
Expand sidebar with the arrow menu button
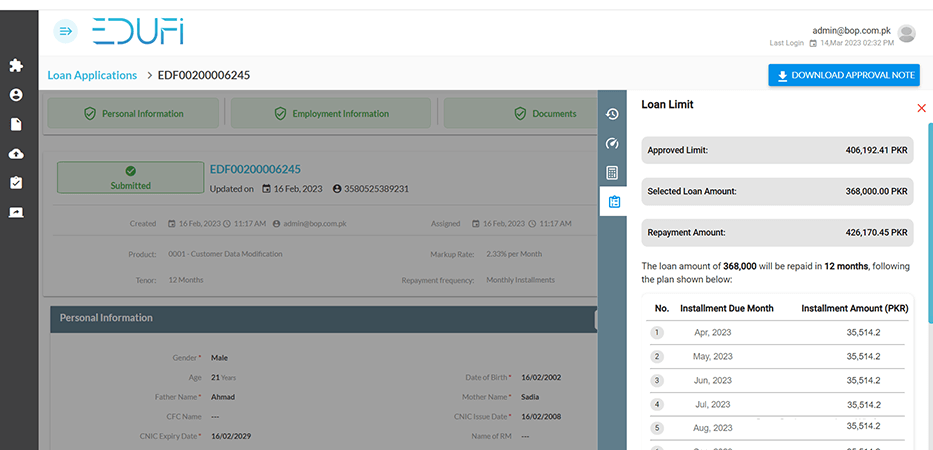click(66, 32)
